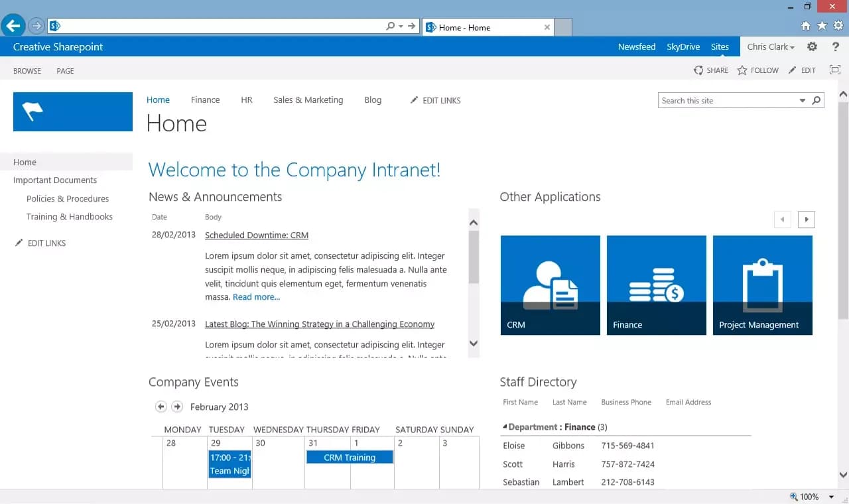Show next page of Other Applications

(806, 219)
